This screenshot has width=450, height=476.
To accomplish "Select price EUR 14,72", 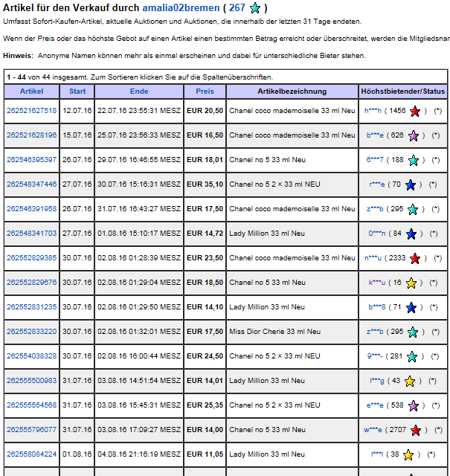I will click(205, 234).
